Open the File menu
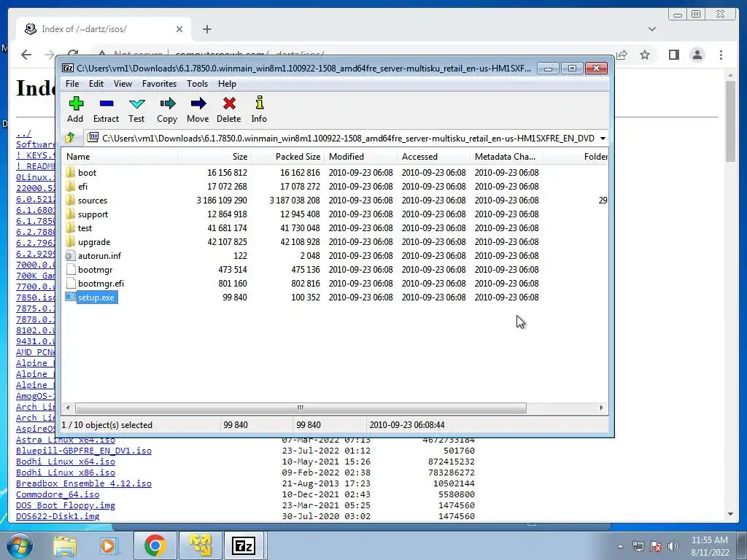This screenshot has width=747, height=560. 72,84
